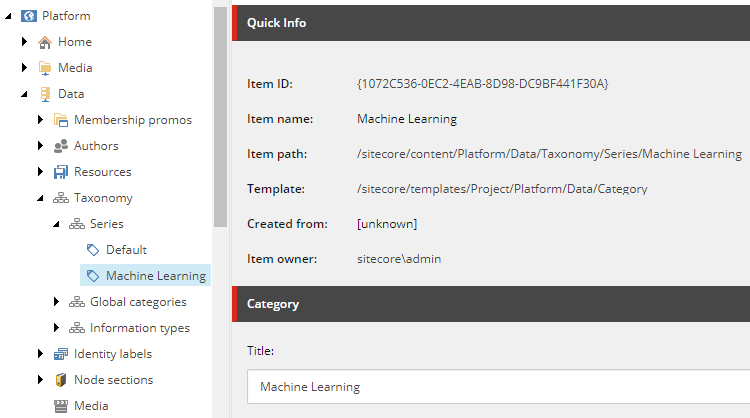
Task: Click the Taxonomy hierarchy icon
Action: click(x=60, y=198)
